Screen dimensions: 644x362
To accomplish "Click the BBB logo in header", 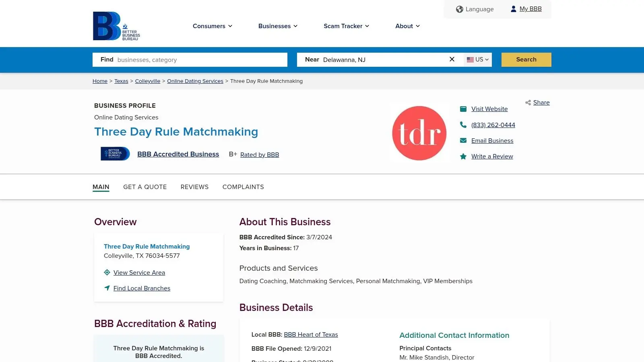I will click(x=116, y=26).
